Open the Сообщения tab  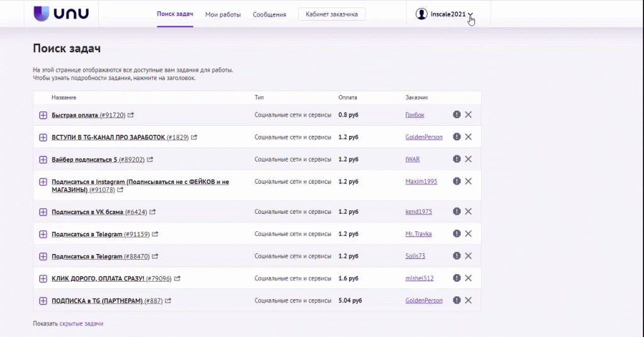(x=269, y=14)
